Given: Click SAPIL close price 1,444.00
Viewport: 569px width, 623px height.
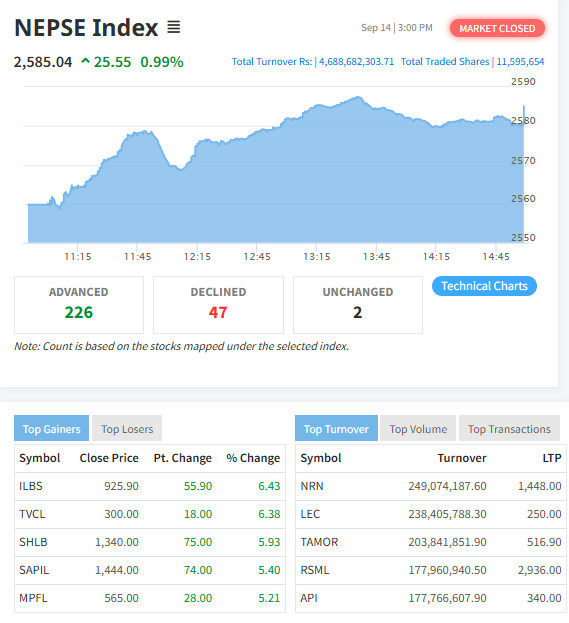Looking at the screenshot, I should click(117, 570).
